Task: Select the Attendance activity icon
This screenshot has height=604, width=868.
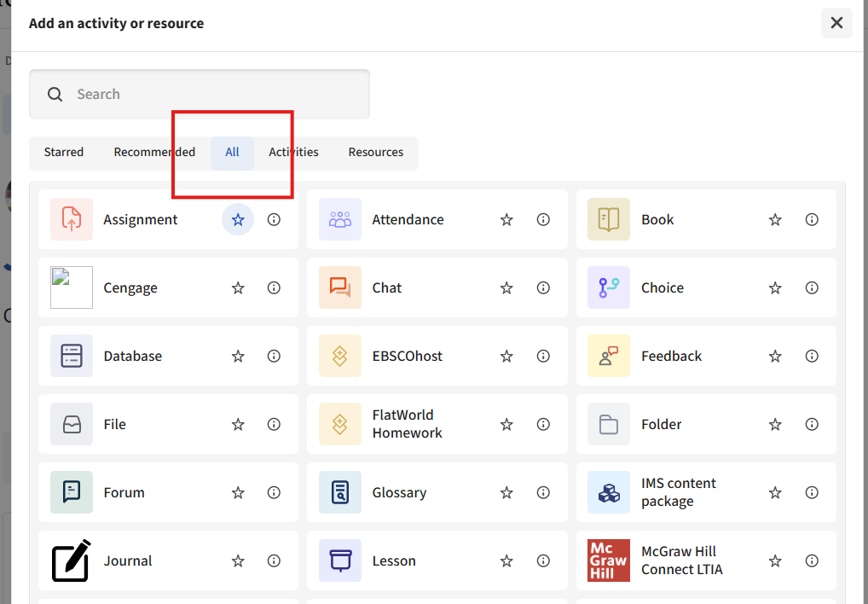Action: click(340, 219)
